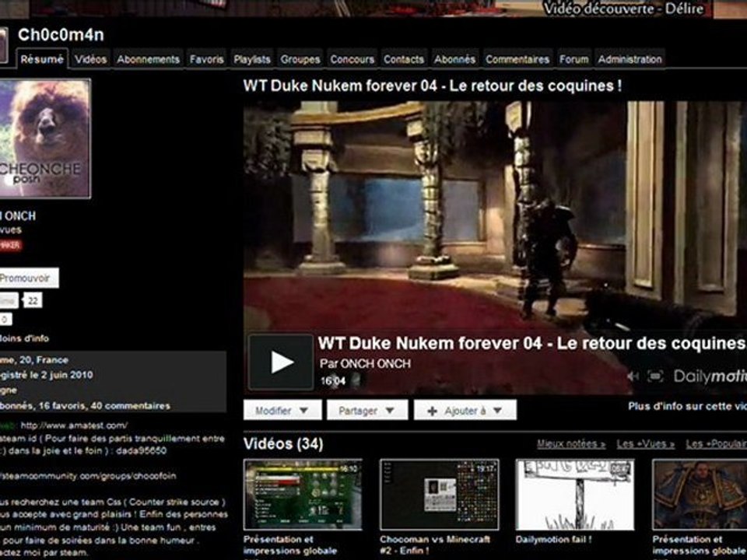Image resolution: width=747 pixels, height=560 pixels.
Task: Click the Les +Populaires link
Action: tap(717, 444)
